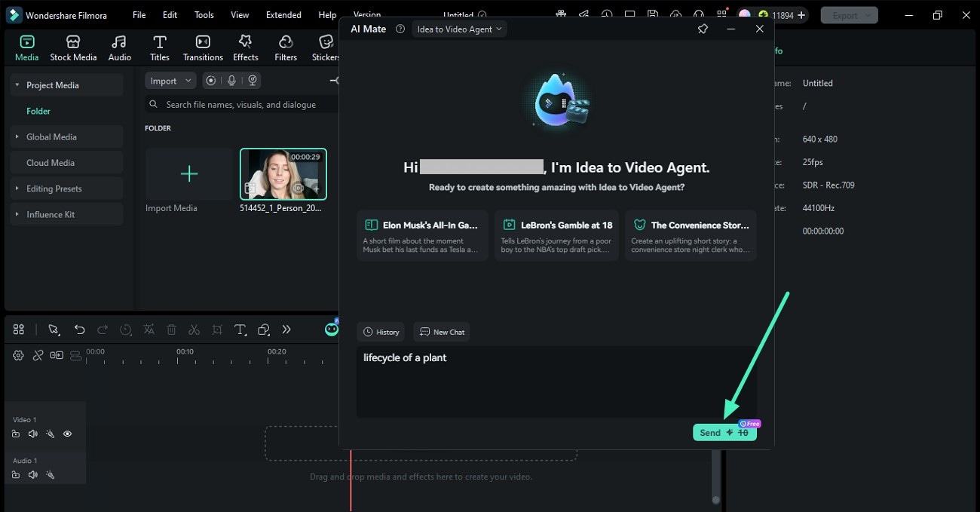Open the AI Mate robot icon
Viewport: 980px width, 512px height.
(332, 329)
